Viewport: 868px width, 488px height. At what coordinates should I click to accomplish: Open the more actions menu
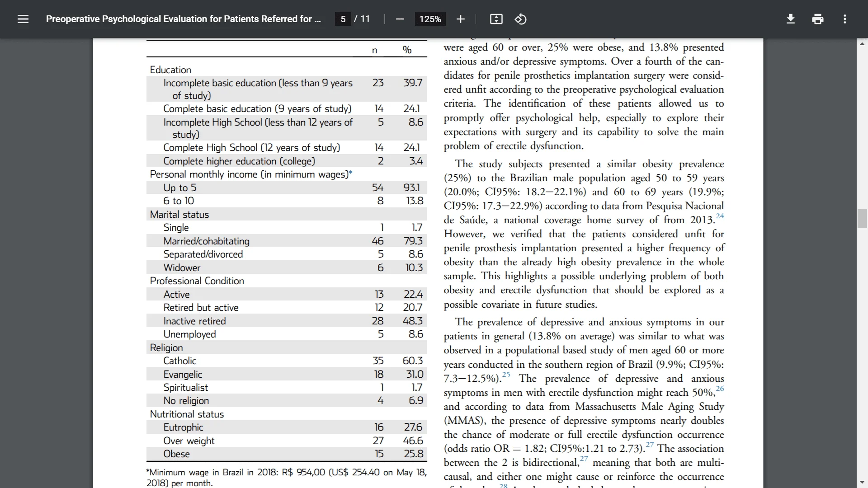point(844,19)
